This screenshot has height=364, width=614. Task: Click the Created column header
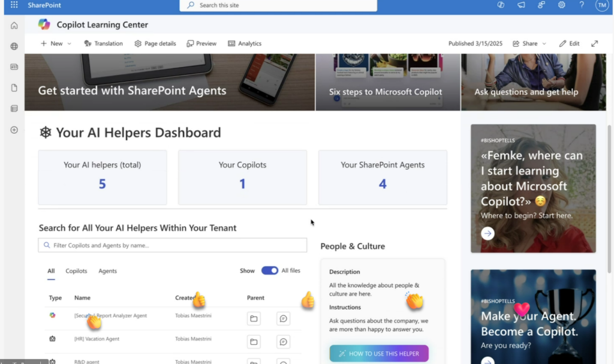[185, 298]
